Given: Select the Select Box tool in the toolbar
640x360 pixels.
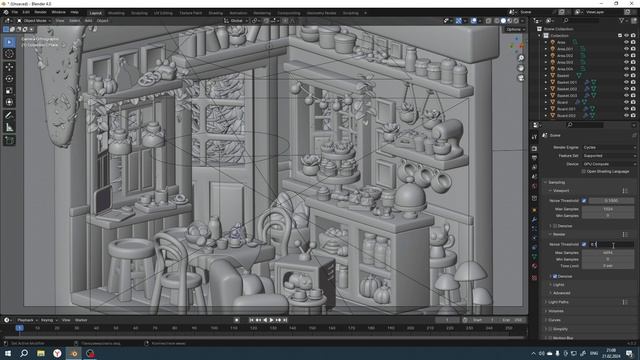Looking at the screenshot, I should click(x=9, y=42).
